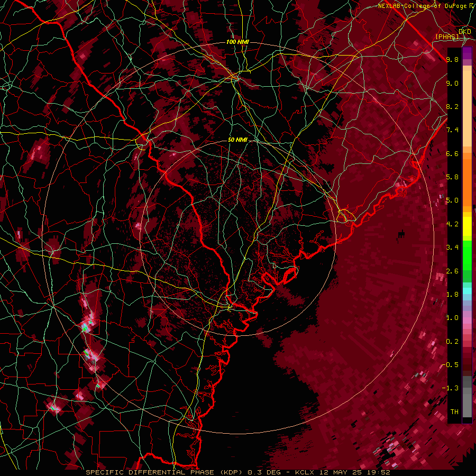Viewport: 476px width, 476px height.
Task: Click the purple top segment of the color bar
Action: 467,53
